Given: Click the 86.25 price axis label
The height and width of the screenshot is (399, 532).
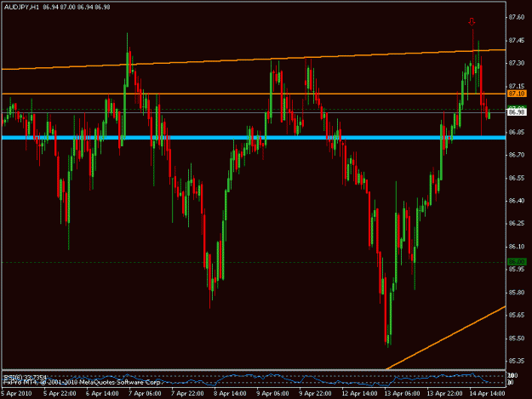Looking at the screenshot, I should click(517, 224).
